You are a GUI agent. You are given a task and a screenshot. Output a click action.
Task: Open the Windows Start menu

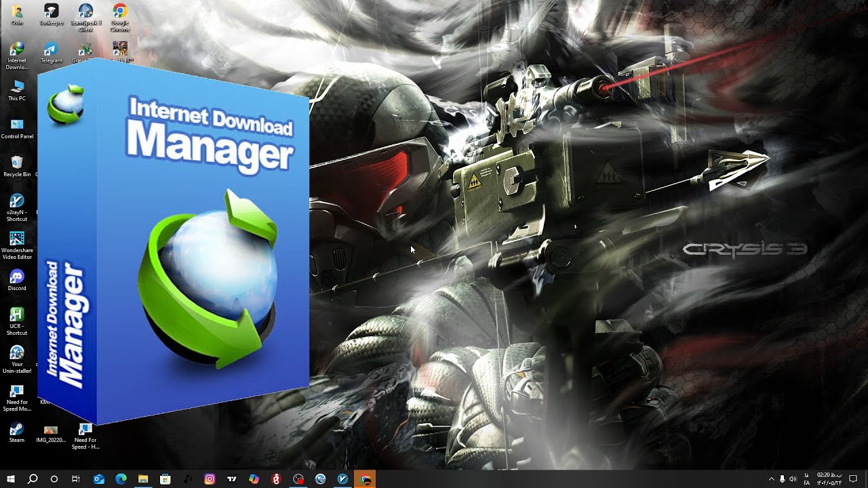(x=11, y=479)
